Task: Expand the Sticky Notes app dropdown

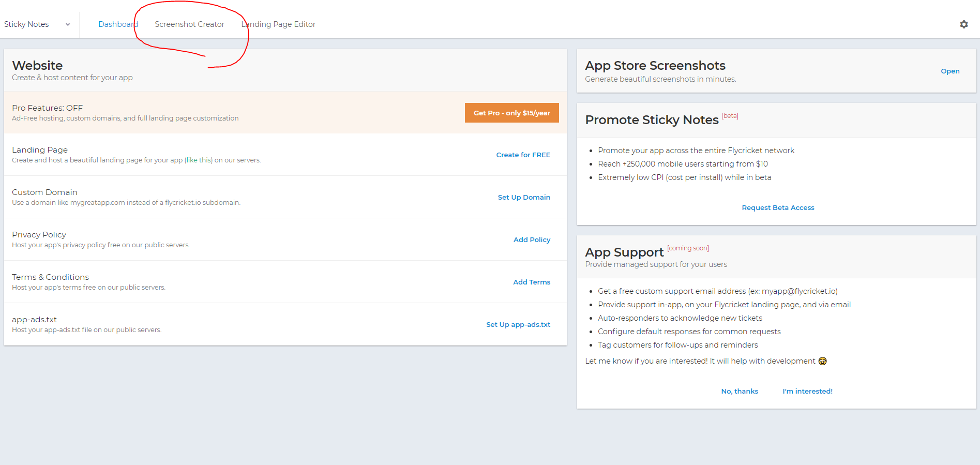Action: point(37,24)
